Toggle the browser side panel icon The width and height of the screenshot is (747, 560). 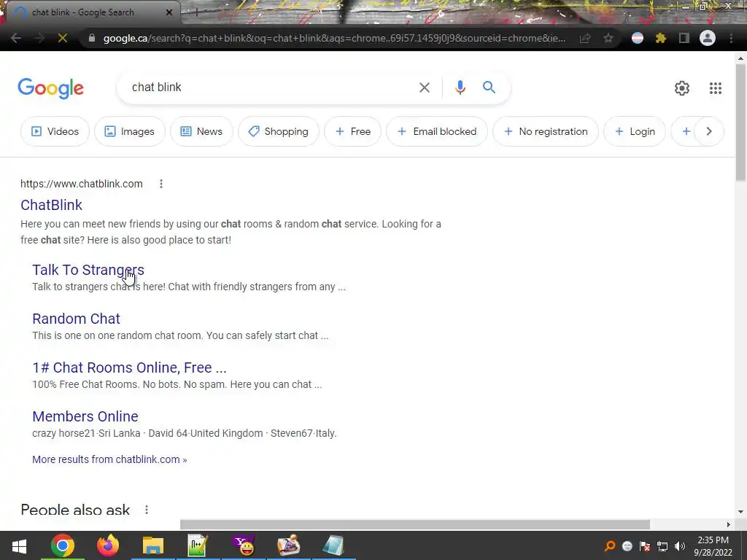tap(684, 38)
